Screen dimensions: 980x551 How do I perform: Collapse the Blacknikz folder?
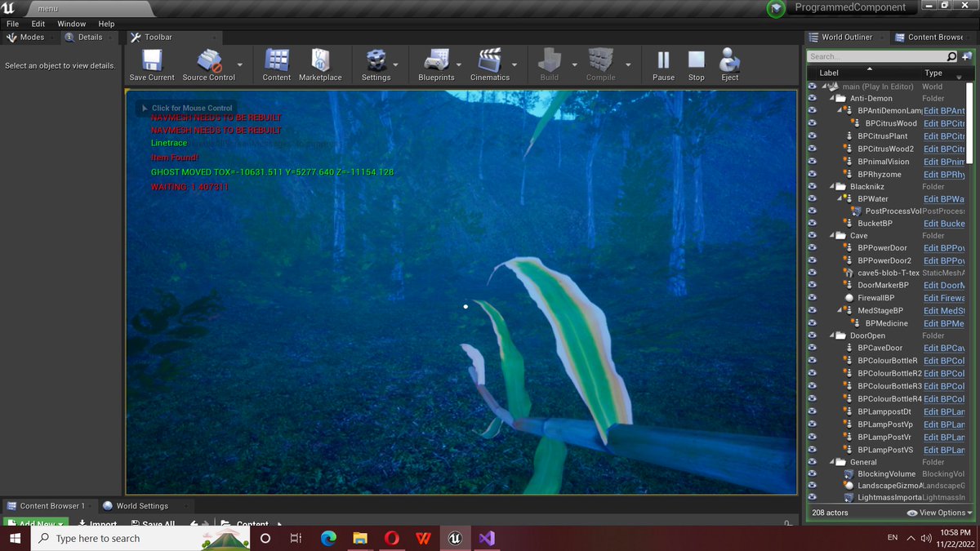[831, 187]
